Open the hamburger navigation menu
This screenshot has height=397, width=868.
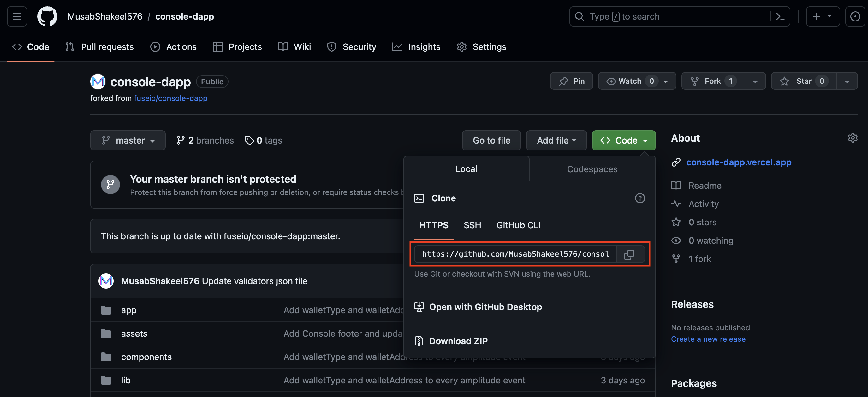tap(17, 16)
